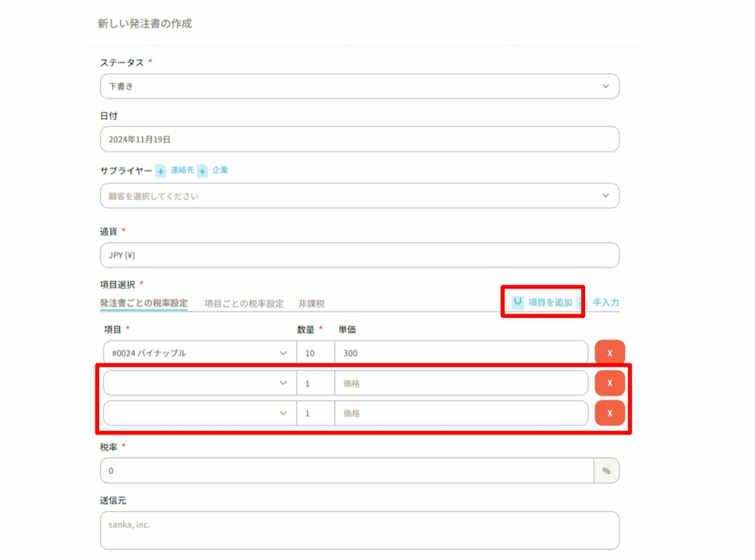Screen dimensions: 755x560
Task: Click the 日付 field showing 2024年11月19日
Action: (x=359, y=139)
